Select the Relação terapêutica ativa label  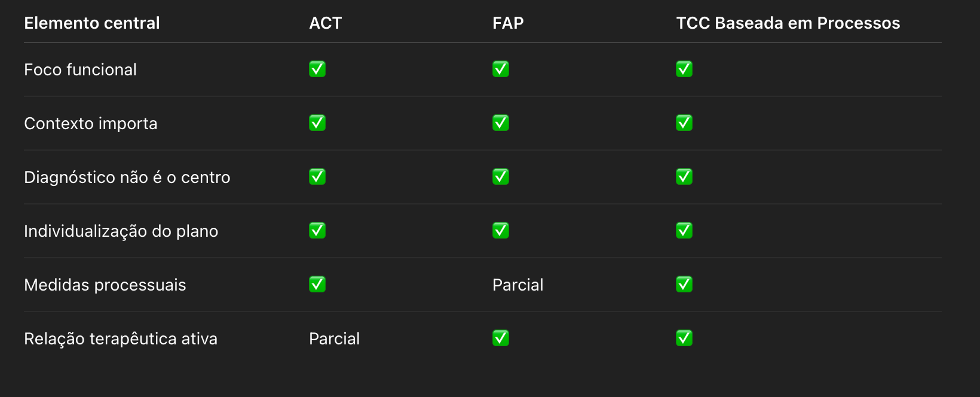[x=121, y=339]
